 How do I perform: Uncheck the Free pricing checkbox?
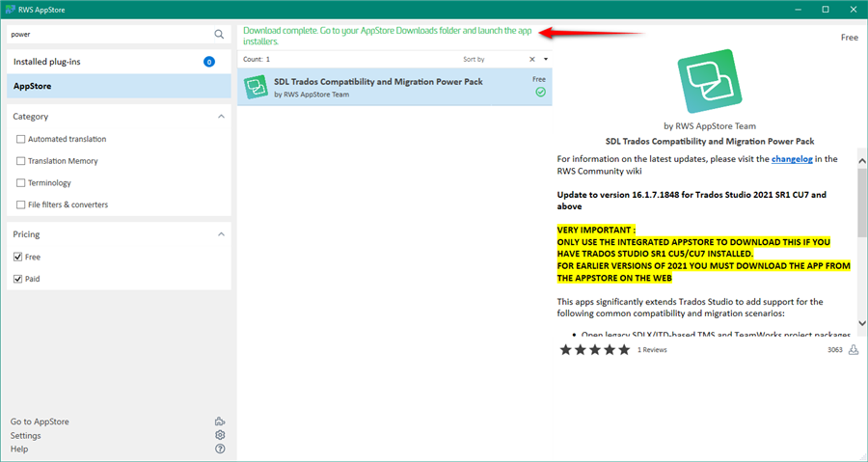pyautogui.click(x=17, y=258)
